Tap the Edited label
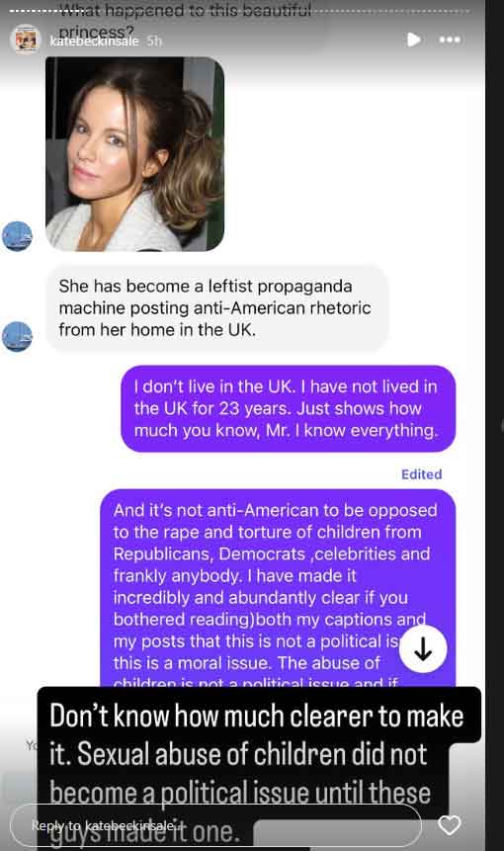Screen dimensions: 504x851 [x=422, y=473]
